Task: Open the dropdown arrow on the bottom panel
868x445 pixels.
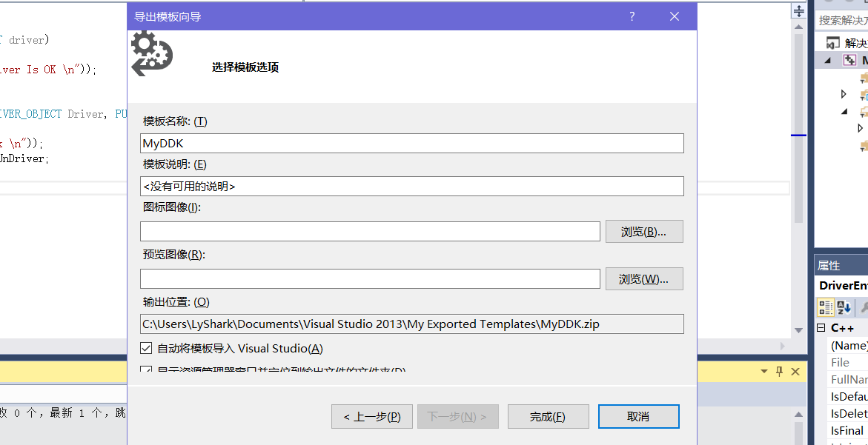Action: [x=764, y=371]
